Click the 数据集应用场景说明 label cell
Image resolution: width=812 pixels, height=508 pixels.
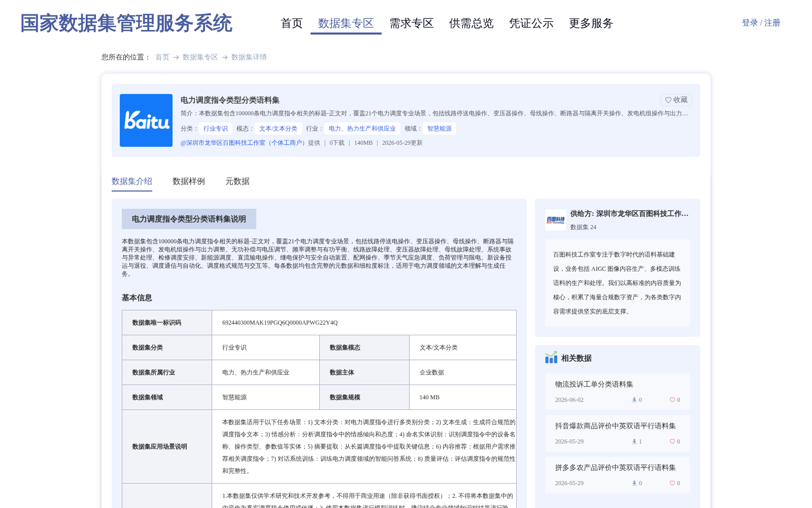[167, 447]
